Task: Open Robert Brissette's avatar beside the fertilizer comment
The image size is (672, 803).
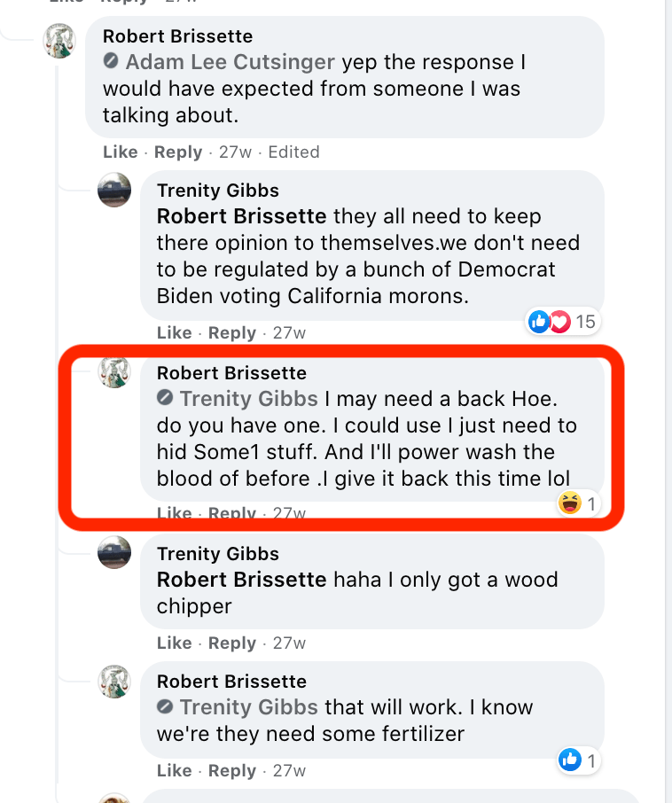Action: pos(114,681)
